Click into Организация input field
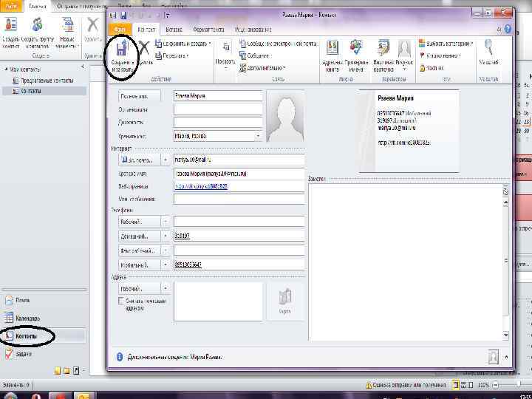This screenshot has height=399, width=532. coord(218,109)
